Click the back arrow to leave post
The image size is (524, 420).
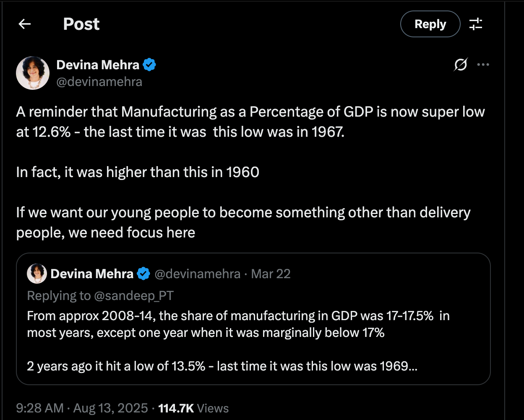[25, 24]
